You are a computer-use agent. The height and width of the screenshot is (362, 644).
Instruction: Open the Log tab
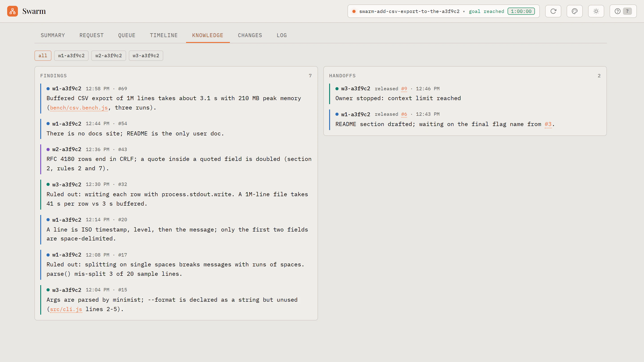point(282,35)
